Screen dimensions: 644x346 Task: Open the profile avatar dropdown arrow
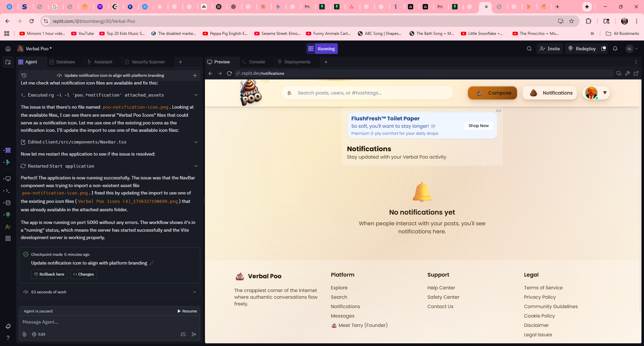click(x=605, y=93)
